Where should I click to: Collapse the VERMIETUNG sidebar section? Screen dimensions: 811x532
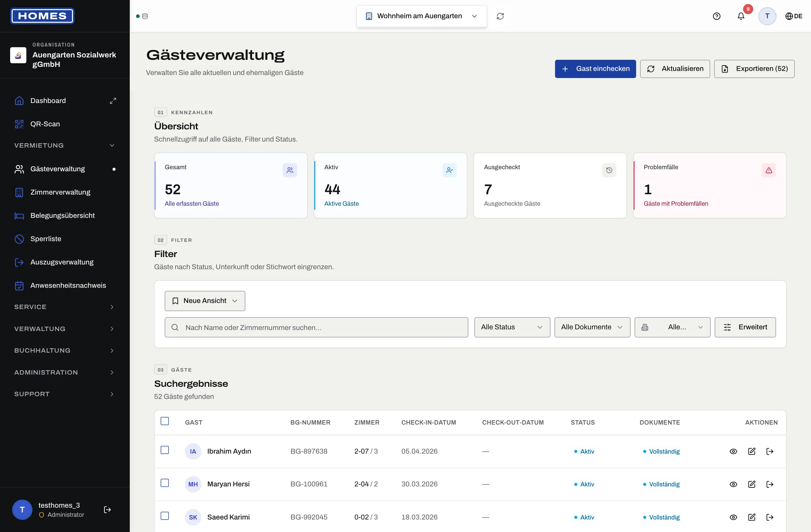(x=65, y=146)
